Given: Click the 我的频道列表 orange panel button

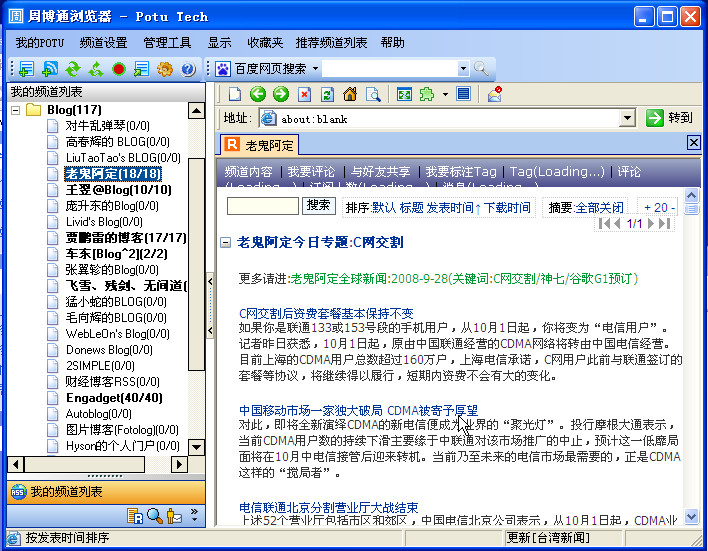Looking at the screenshot, I should (106, 491).
